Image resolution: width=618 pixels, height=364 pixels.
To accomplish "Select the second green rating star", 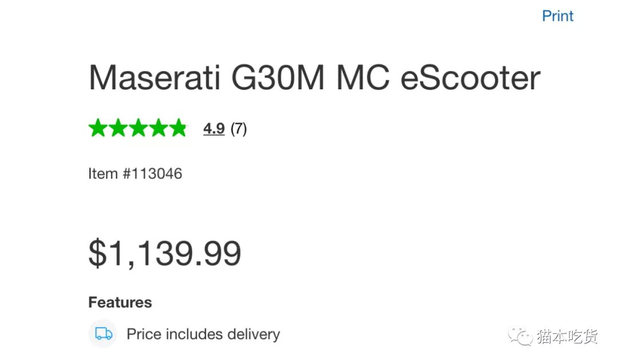I will click(118, 128).
